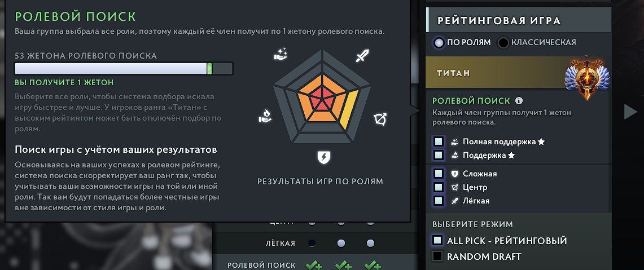Toggle the Полная поддержка role checkbox
This screenshot has height=270, width=644.
(438, 141)
